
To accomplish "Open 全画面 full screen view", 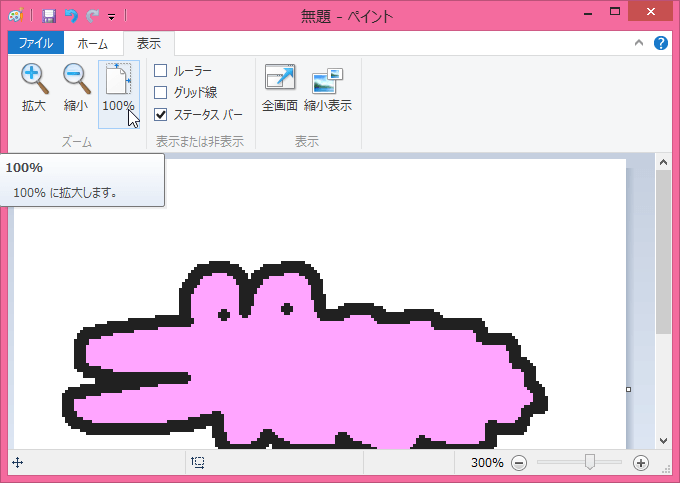I will coord(280,88).
